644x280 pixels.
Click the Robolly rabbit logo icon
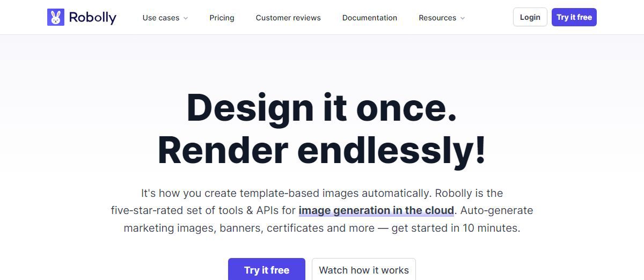click(56, 17)
